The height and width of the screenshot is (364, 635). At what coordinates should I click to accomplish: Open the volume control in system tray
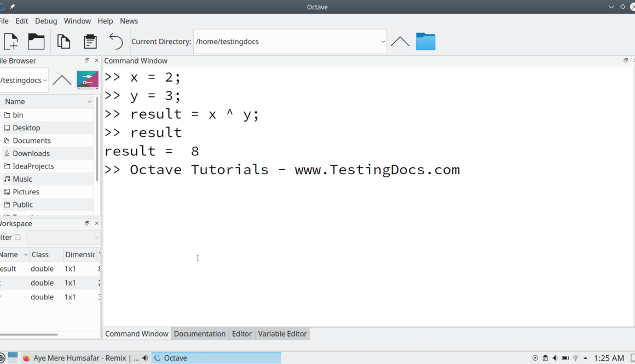(555, 358)
